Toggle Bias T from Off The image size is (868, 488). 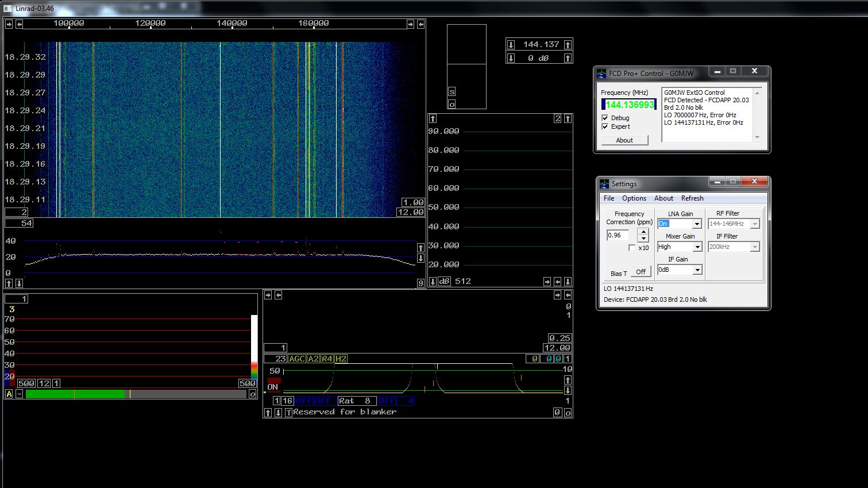coord(641,271)
